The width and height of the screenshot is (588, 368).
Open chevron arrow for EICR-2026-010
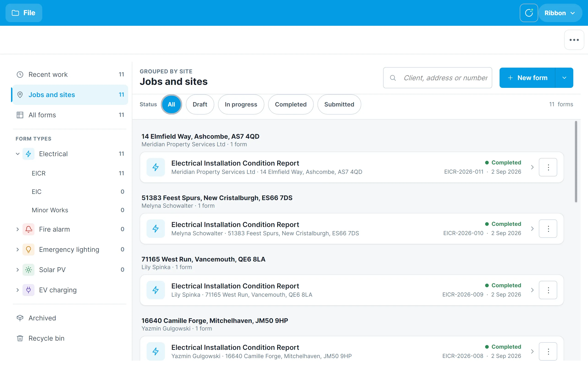pos(532,229)
